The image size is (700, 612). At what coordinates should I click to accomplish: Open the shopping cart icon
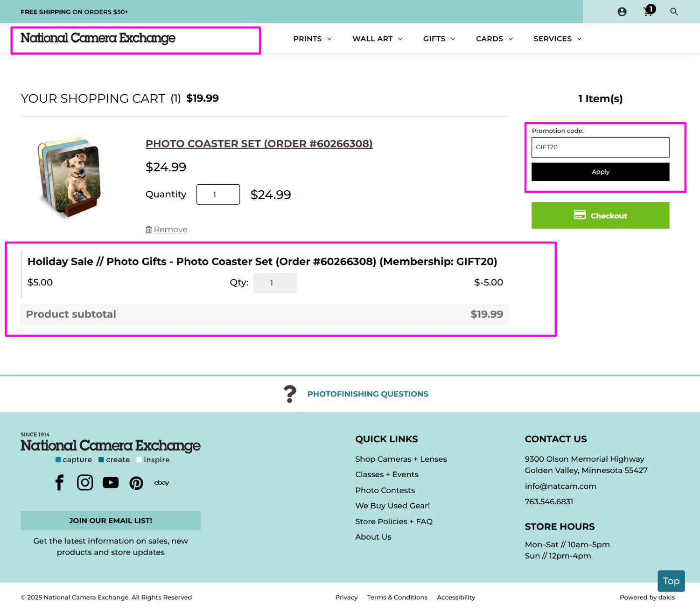click(649, 11)
